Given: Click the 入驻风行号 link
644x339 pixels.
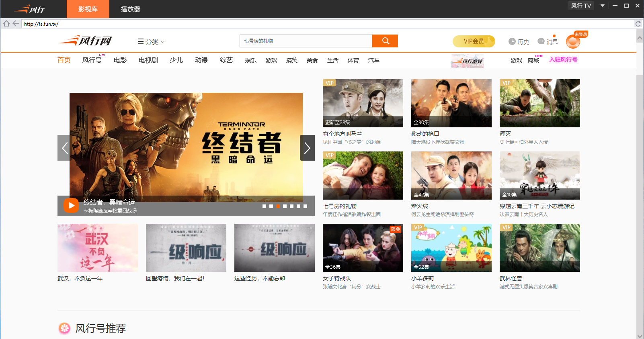Looking at the screenshot, I should tap(563, 59).
